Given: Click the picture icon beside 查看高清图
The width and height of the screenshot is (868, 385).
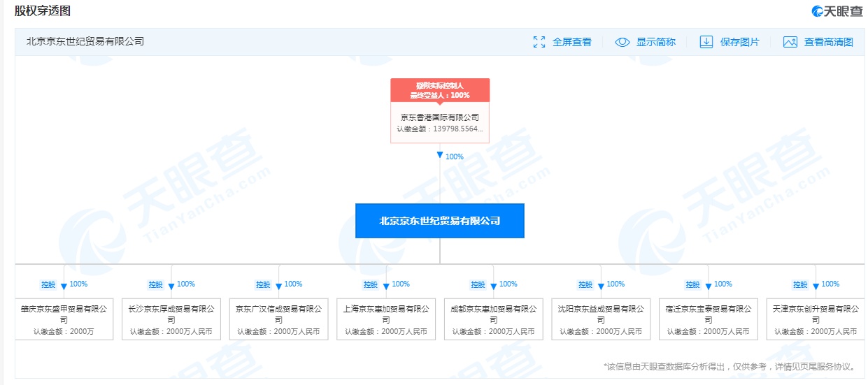Looking at the screenshot, I should (x=790, y=42).
